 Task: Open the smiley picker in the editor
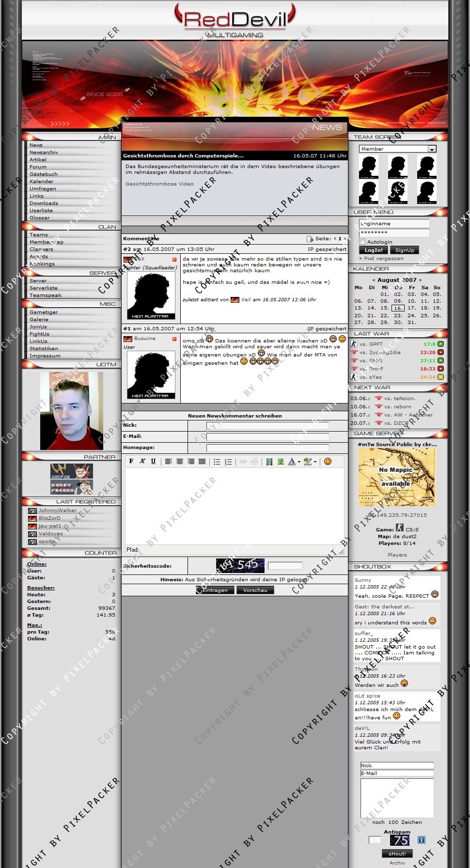(328, 461)
